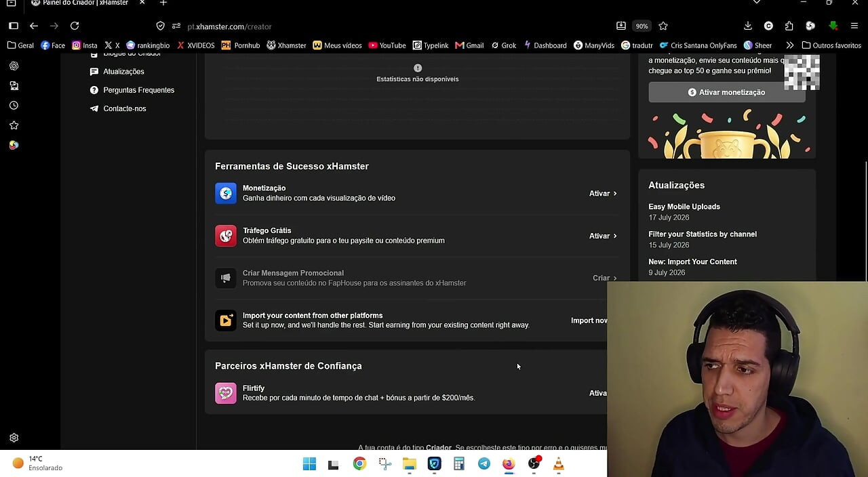This screenshot has width=868, height=477.
Task: Open the Tráfego Grátis icon
Action: [226, 236]
